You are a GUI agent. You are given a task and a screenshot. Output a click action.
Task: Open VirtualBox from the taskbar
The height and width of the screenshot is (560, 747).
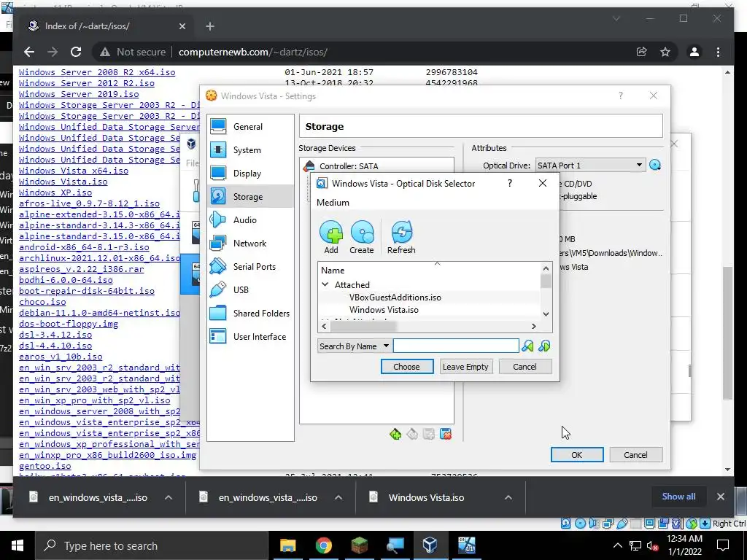coord(430,545)
